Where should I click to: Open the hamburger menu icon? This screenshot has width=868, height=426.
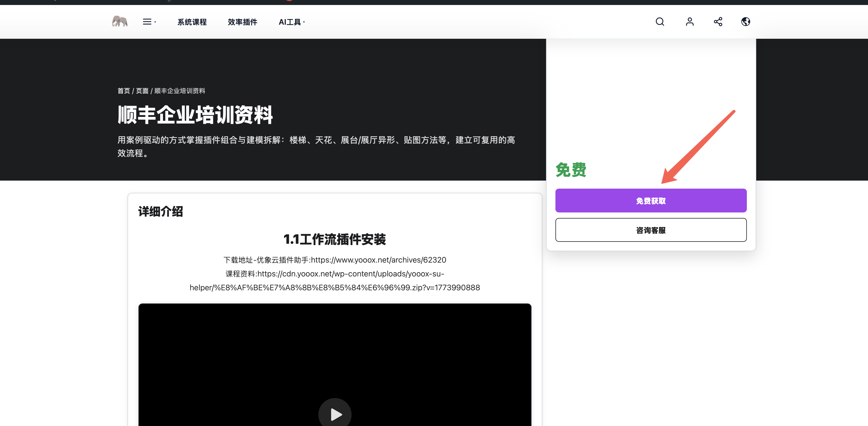point(147,22)
